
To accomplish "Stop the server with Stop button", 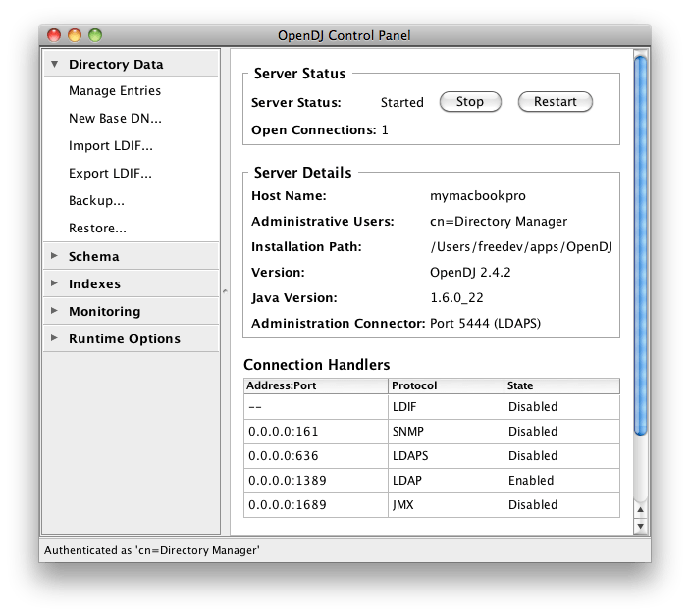I will 470,102.
